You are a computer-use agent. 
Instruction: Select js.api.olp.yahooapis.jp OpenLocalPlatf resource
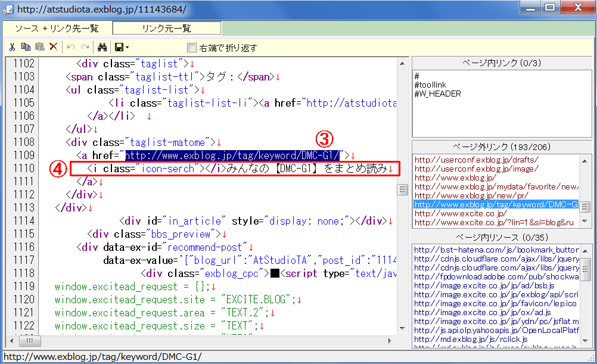tap(496, 331)
